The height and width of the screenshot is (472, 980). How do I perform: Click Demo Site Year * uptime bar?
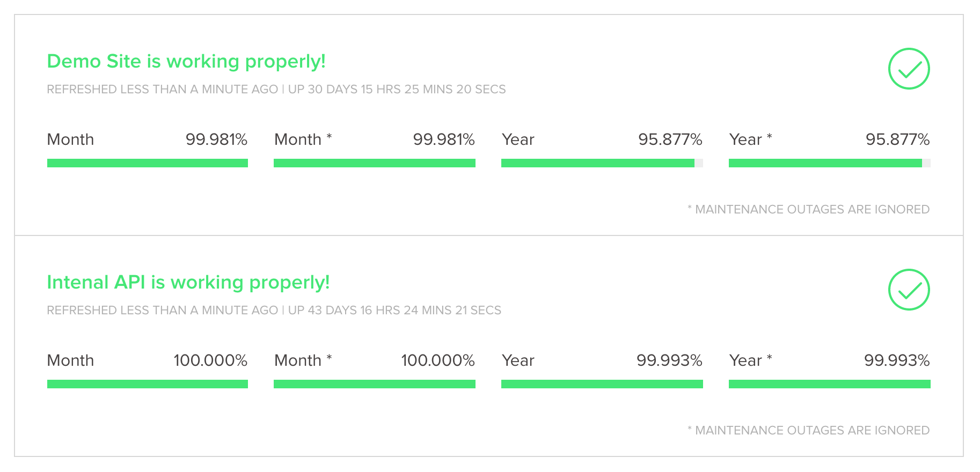pos(830,163)
